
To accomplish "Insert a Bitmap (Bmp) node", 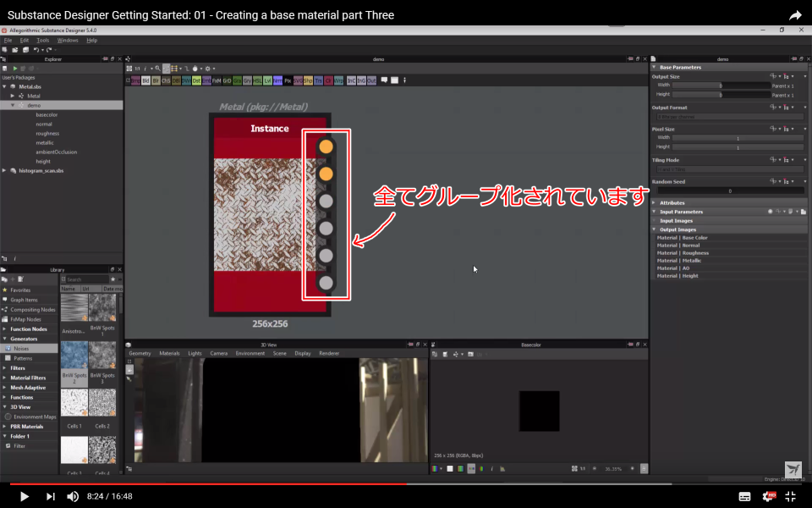I will [x=135, y=81].
